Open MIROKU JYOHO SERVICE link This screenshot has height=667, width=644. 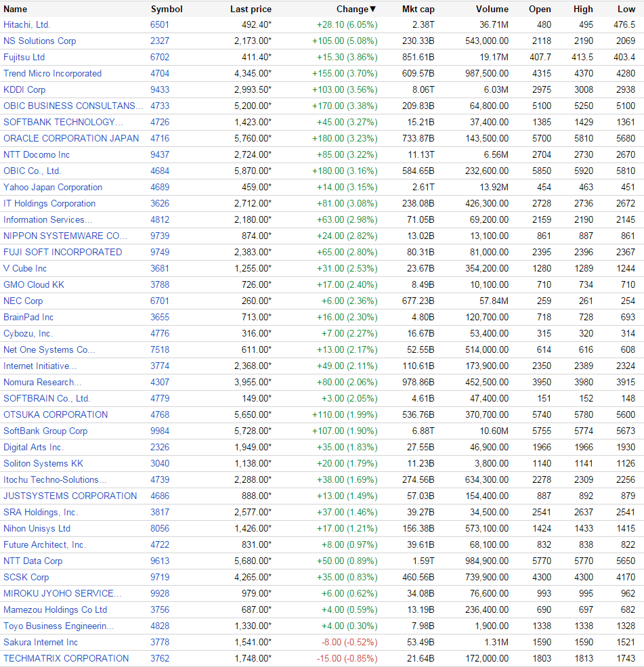pyautogui.click(x=62, y=593)
